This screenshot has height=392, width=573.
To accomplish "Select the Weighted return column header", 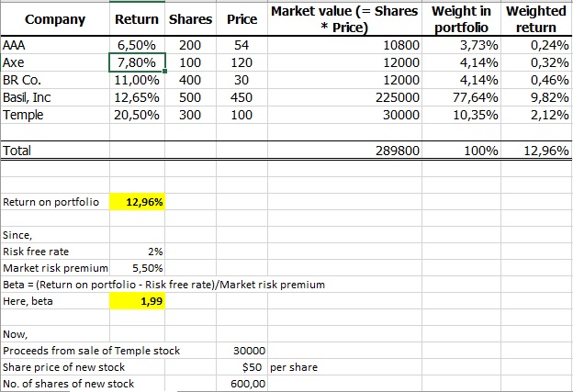I will pos(536,19).
